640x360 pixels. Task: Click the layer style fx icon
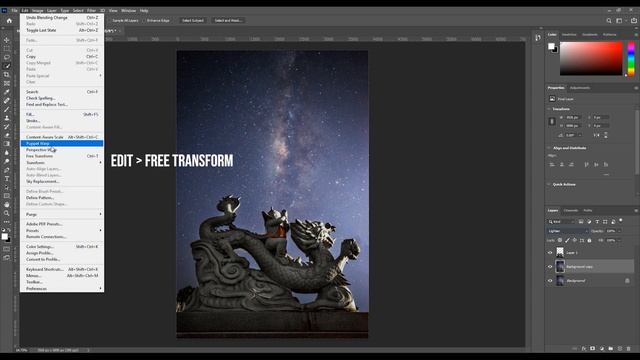(584, 349)
